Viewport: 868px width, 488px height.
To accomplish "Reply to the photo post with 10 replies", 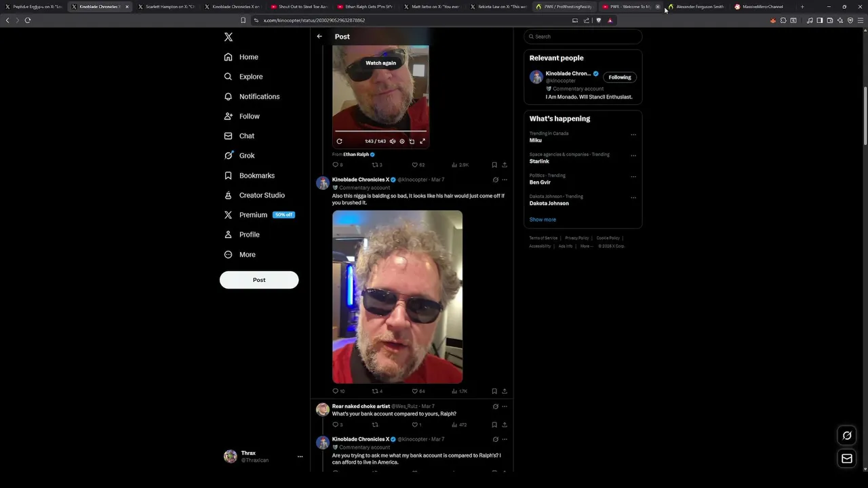I will click(338, 391).
